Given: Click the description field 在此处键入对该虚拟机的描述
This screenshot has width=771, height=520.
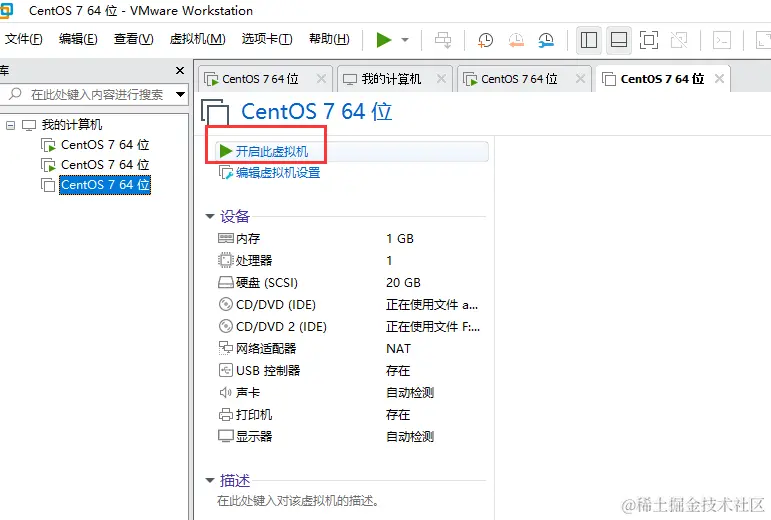Looking at the screenshot, I should [298, 501].
